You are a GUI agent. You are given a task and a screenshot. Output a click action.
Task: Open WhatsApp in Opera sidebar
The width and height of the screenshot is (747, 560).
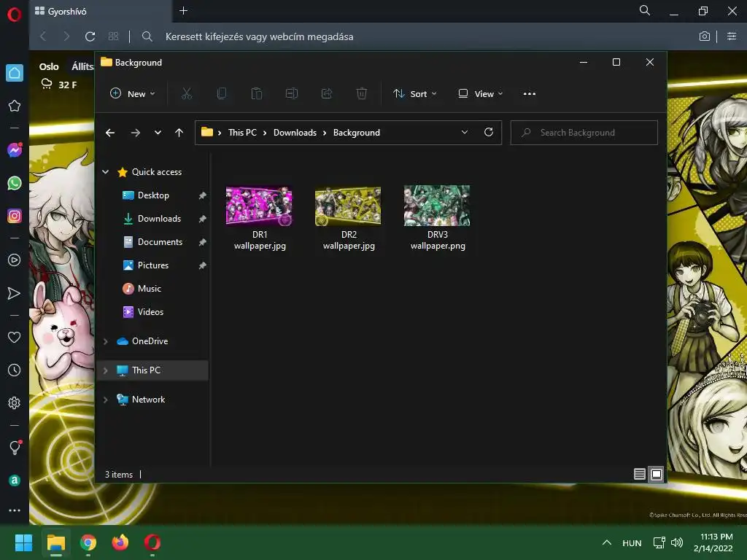15,183
